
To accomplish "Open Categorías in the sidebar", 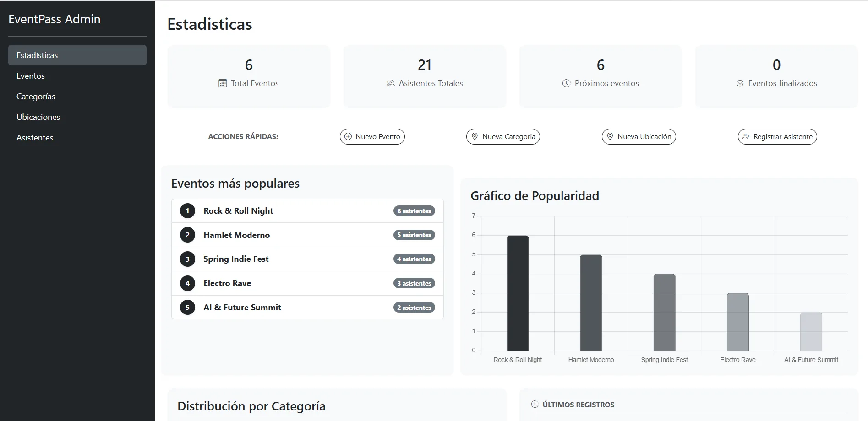I will 77,97.
